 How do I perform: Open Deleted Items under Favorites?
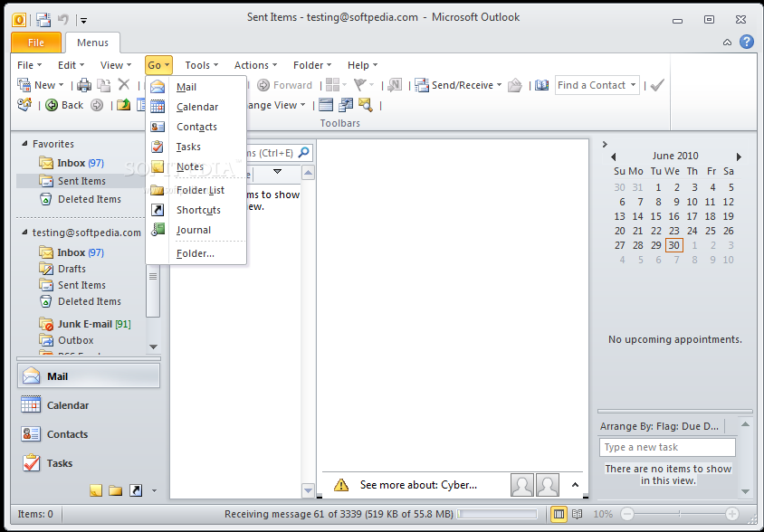[81, 199]
